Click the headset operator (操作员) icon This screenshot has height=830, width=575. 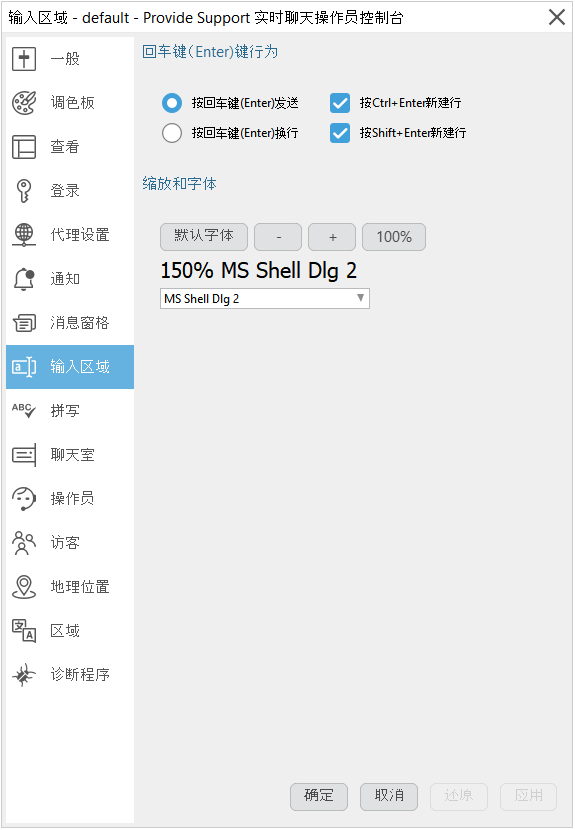pyautogui.click(x=24, y=498)
